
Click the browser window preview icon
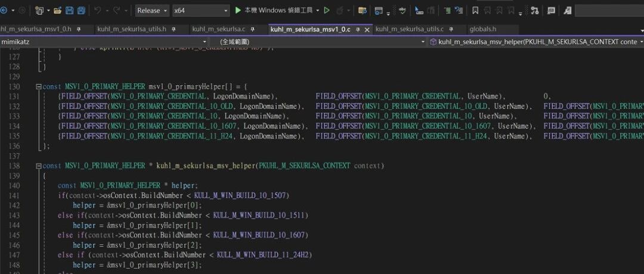pos(379,11)
